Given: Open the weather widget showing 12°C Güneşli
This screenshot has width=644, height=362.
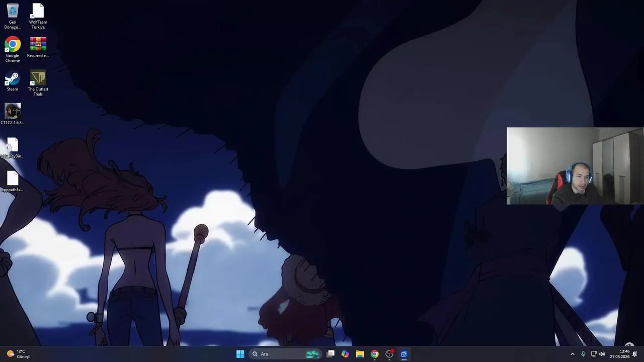Looking at the screenshot, I should pos(19,354).
